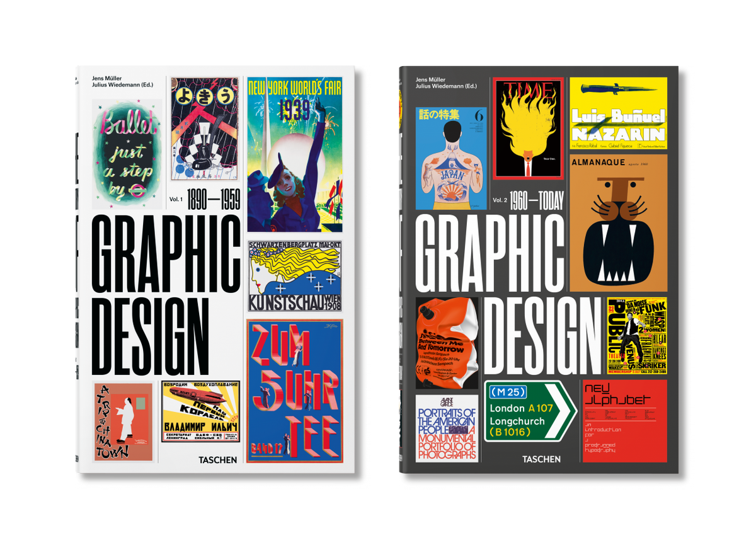Select the Luis Buñuel Nazarin poster
The width and height of the screenshot is (756, 555).
pos(618,113)
